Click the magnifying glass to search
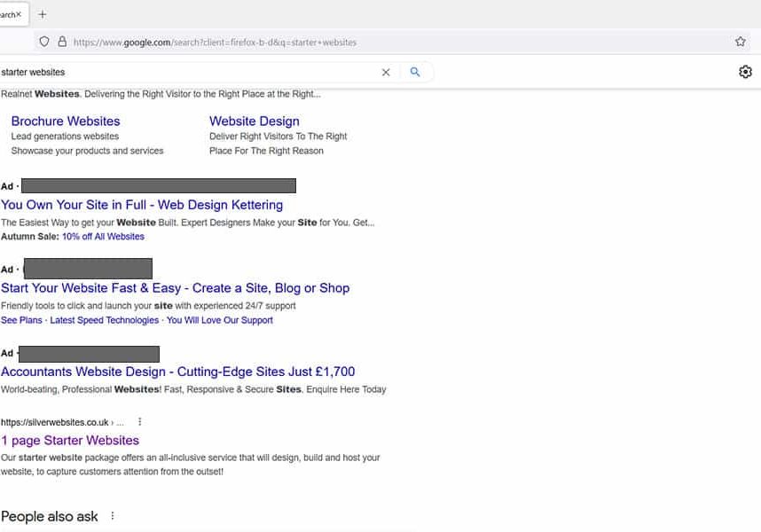This screenshot has width=761, height=532. click(416, 72)
